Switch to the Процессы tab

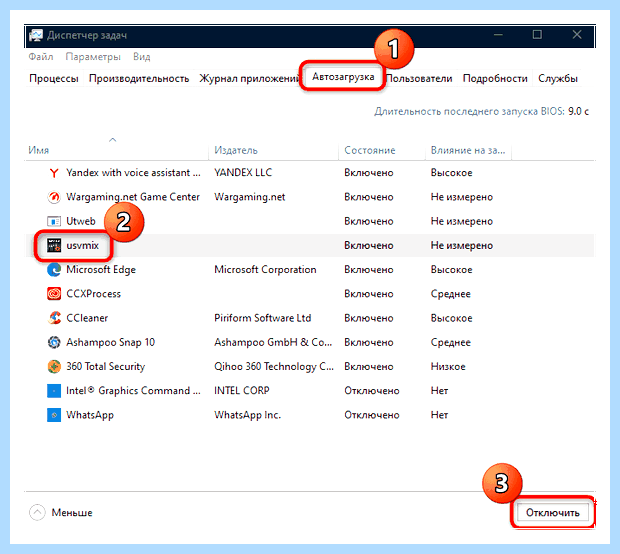coord(54,78)
